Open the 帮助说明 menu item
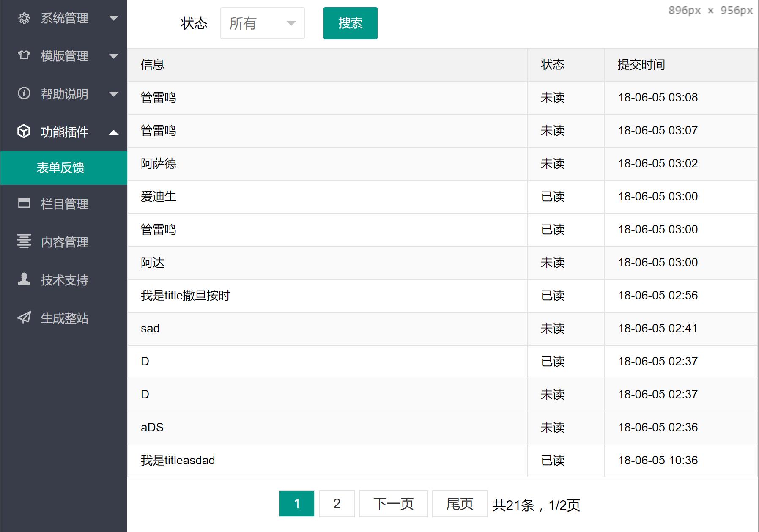The height and width of the screenshot is (532, 759). (64, 94)
